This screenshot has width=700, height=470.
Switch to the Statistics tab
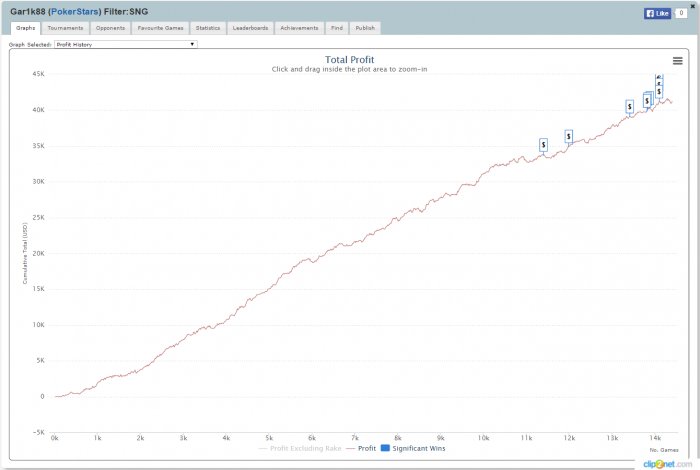[x=208, y=28]
